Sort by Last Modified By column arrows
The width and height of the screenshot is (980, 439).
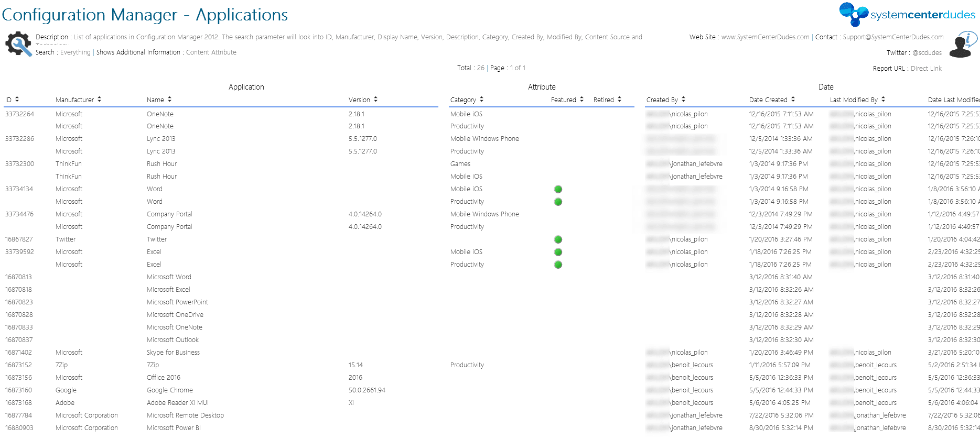[x=883, y=100]
